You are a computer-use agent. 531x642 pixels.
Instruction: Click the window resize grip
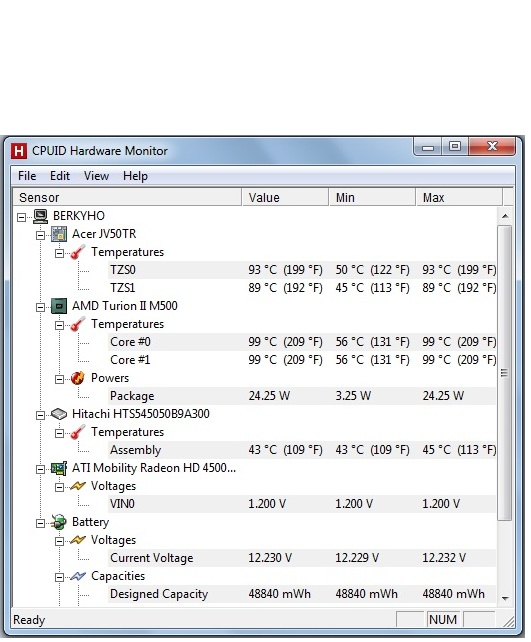(509, 622)
